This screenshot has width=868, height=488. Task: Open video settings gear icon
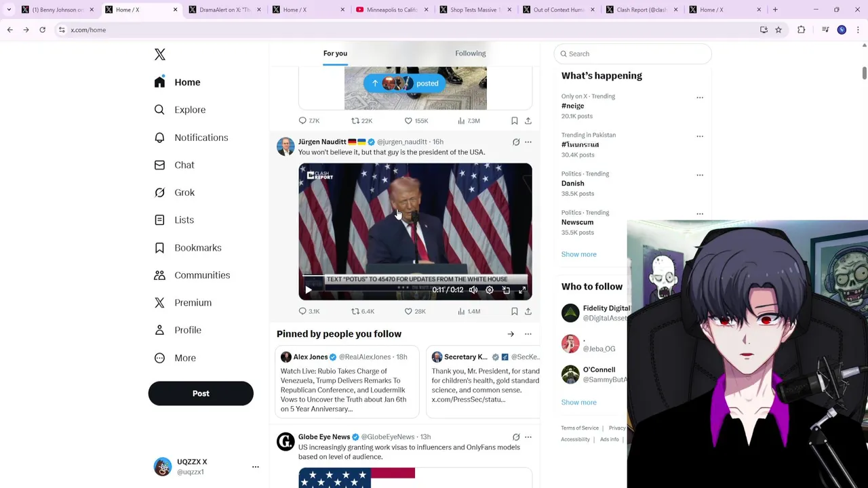click(x=490, y=290)
